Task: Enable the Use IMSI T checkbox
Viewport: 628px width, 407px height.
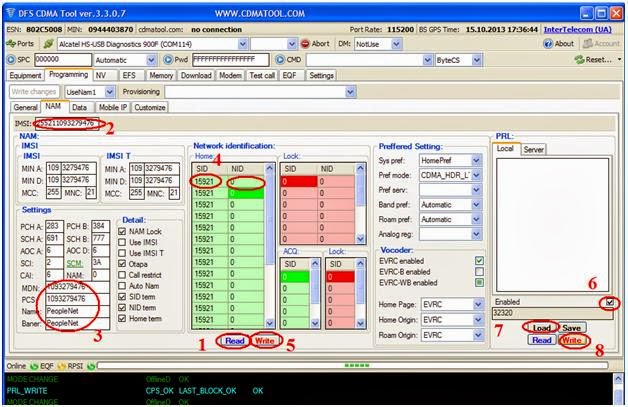Action: tap(122, 253)
